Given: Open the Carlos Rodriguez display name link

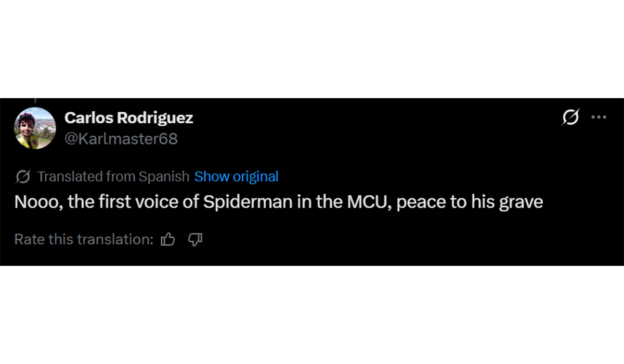Looking at the screenshot, I should [x=128, y=118].
